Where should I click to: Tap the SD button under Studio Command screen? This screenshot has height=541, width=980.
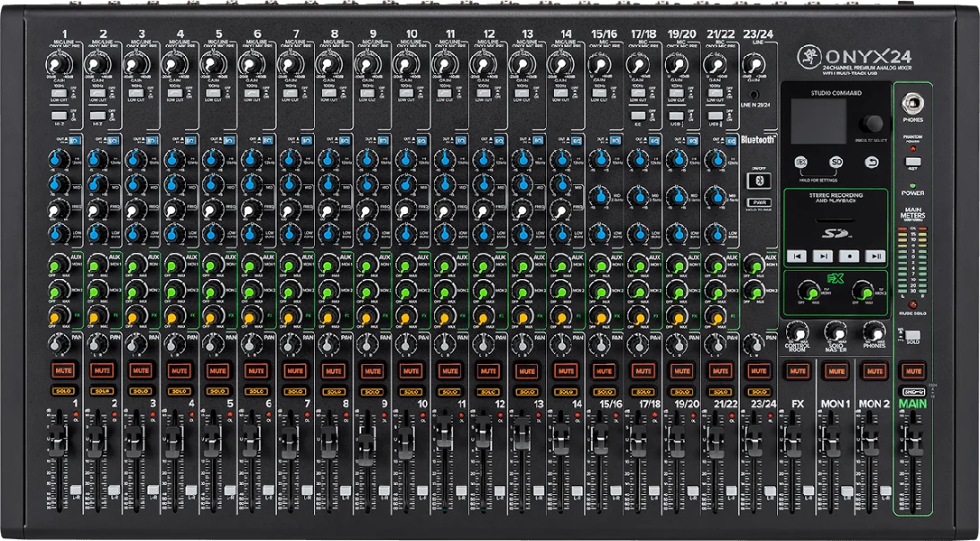(837, 162)
